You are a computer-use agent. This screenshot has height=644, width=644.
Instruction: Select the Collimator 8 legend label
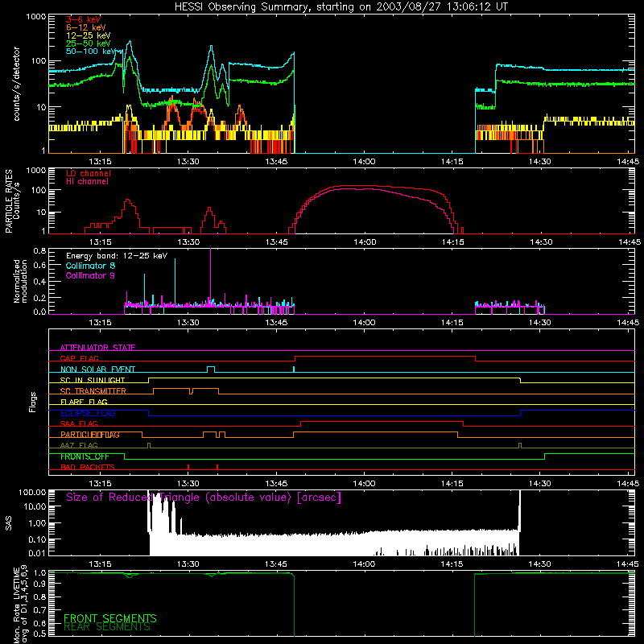point(90,266)
